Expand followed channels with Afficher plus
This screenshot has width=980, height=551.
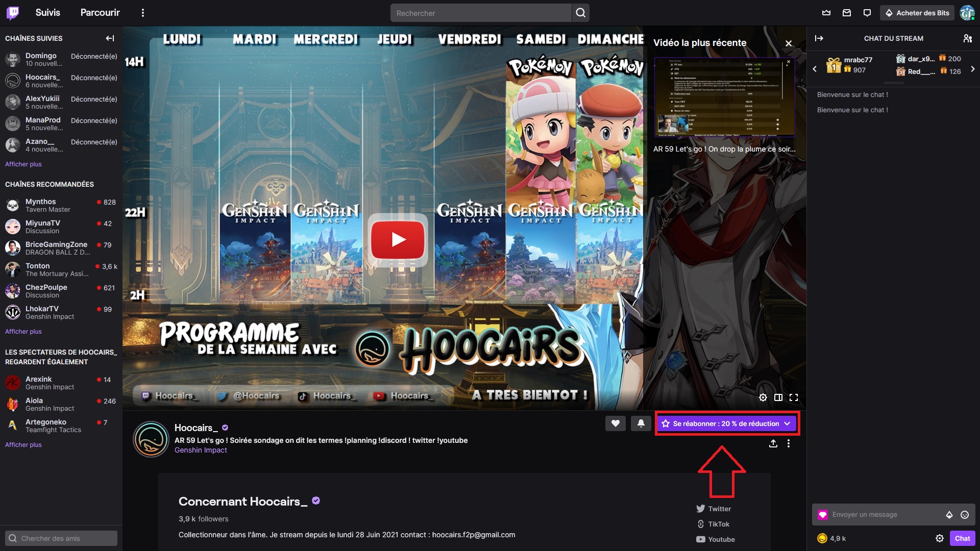pyautogui.click(x=23, y=164)
